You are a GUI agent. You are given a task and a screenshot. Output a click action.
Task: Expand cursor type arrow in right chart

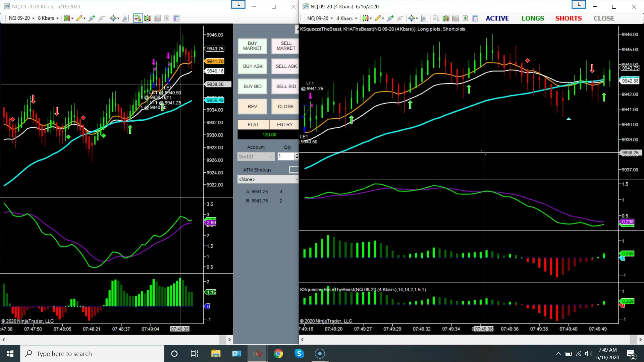[x=417, y=18]
